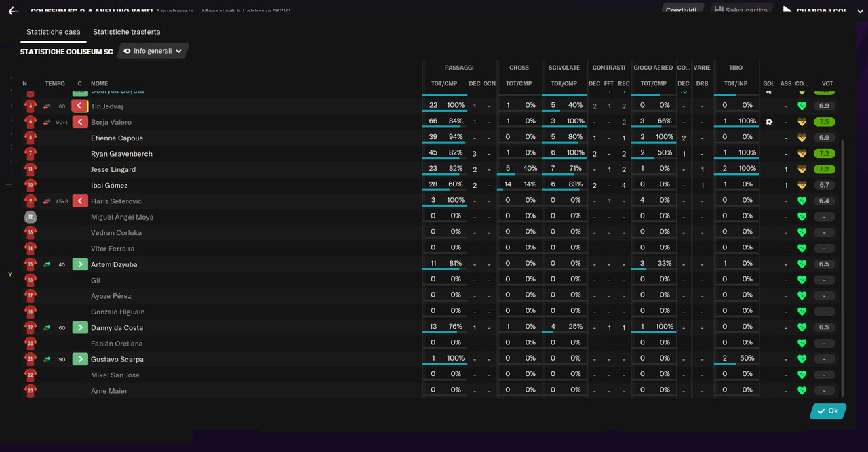The height and width of the screenshot is (452, 868).
Task: Click the eye icon beside Info generali
Action: pos(127,51)
